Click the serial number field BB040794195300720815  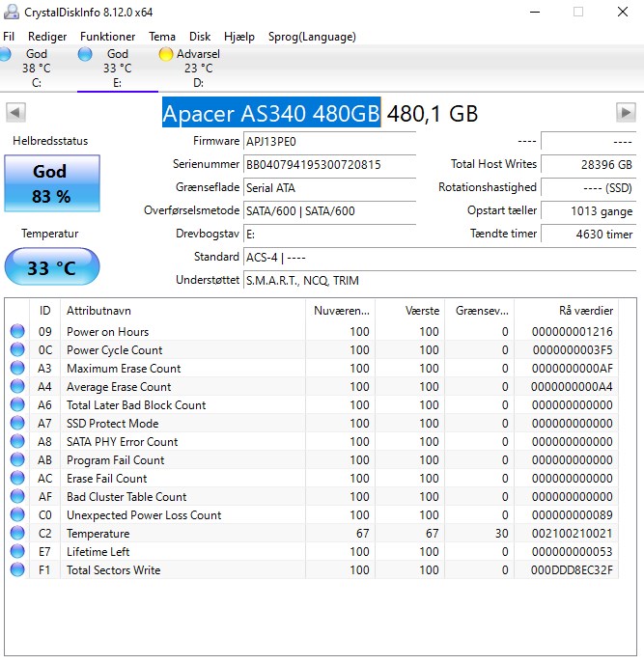(329, 165)
